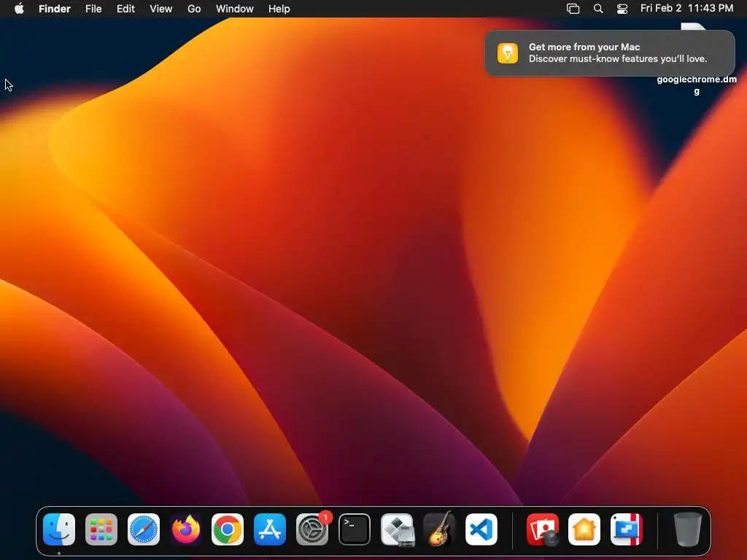The image size is (747, 560).
Task: Launch Safari from the Dock
Action: click(144, 529)
